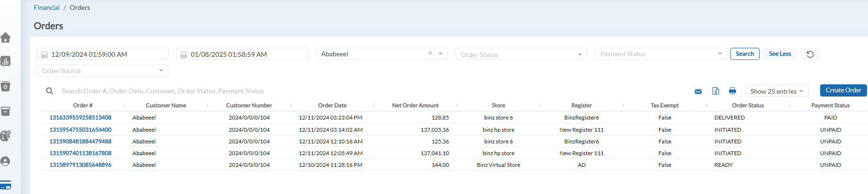
Task: Focus the Search Order # text box
Action: [163, 91]
